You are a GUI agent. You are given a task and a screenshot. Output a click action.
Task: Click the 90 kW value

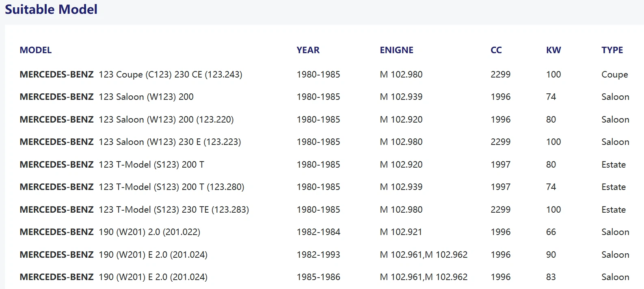551,255
